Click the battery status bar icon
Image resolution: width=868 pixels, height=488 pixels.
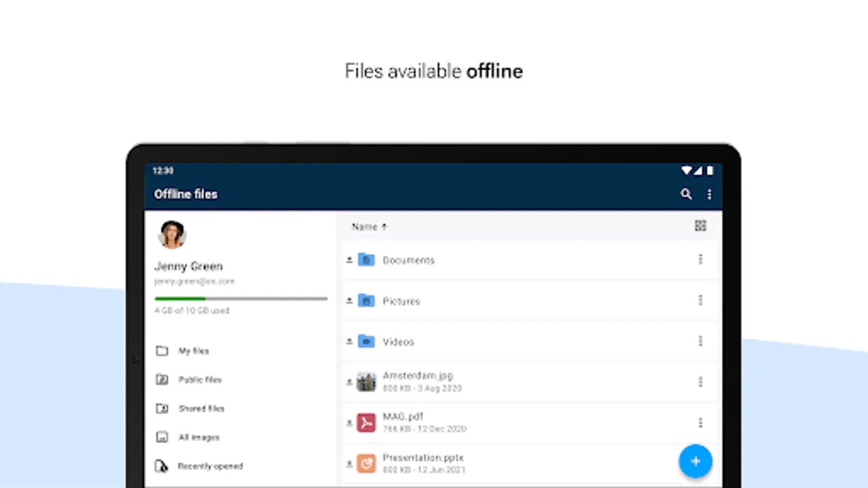point(710,170)
